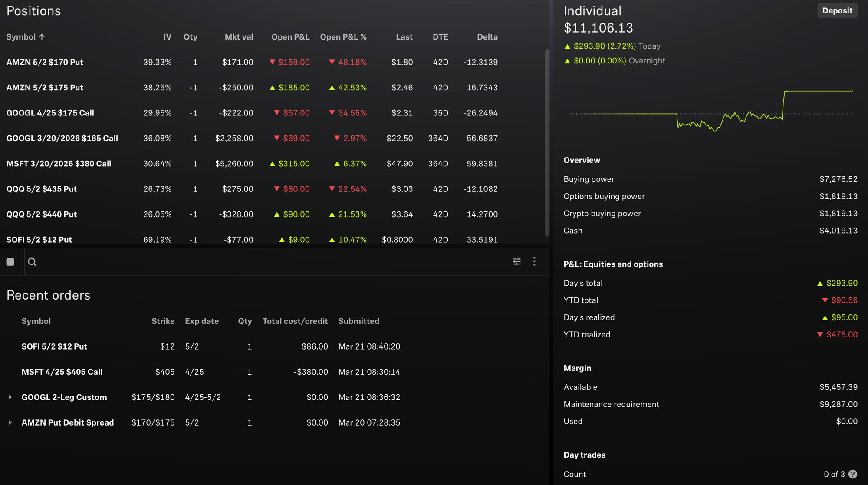The image size is (868, 485).
Task: Click the account performance line chart
Action: point(710,111)
